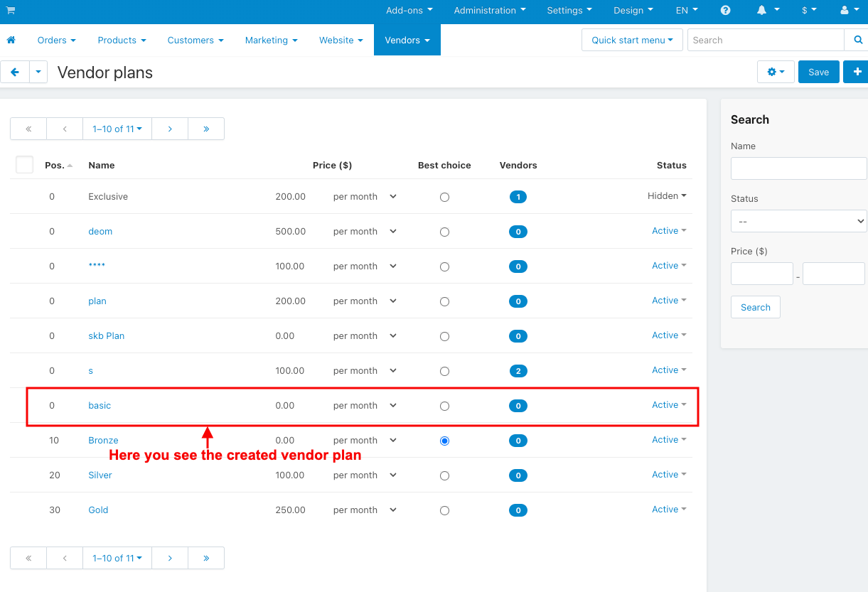Open the Add-ons menu

(409, 11)
